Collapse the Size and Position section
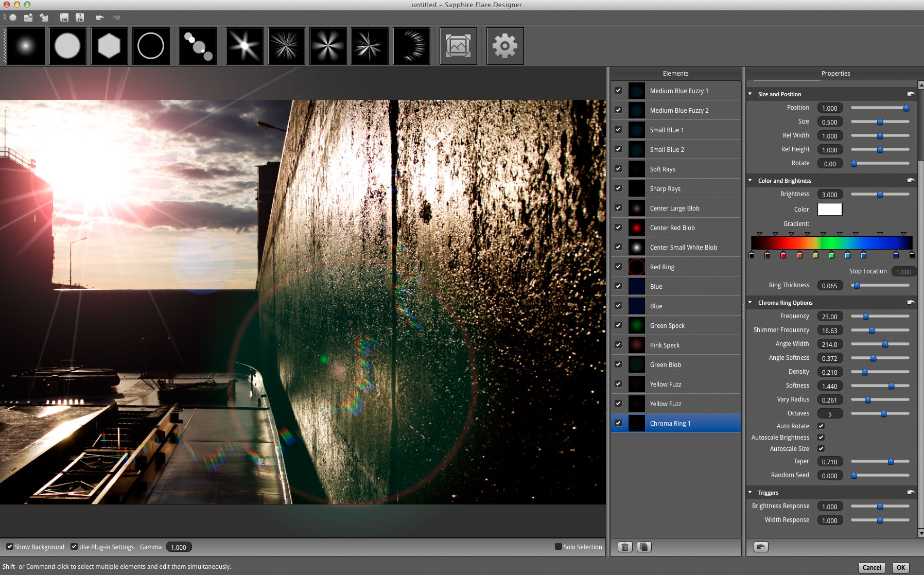Viewport: 924px width, 575px height. [750, 94]
